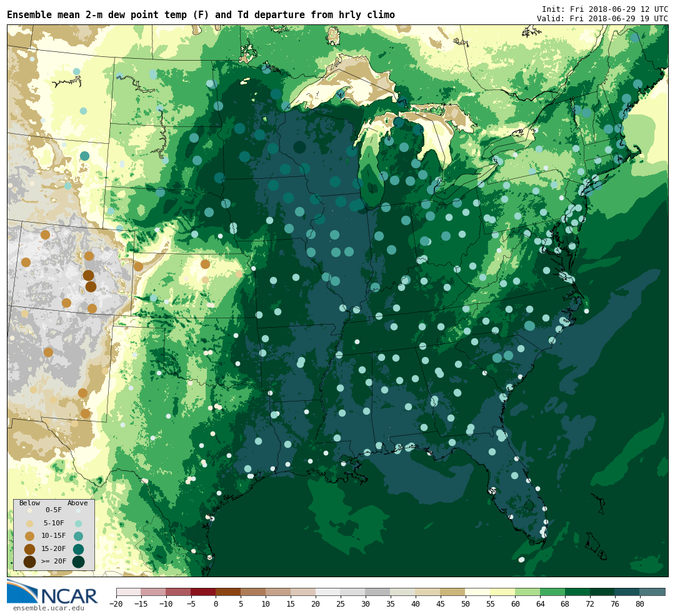Click the light teal 5-10F above circle
The image size is (675, 616).
[x=78, y=523]
